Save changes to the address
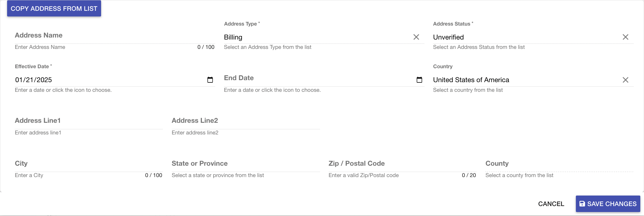This screenshot has width=644, height=216. click(x=612, y=204)
